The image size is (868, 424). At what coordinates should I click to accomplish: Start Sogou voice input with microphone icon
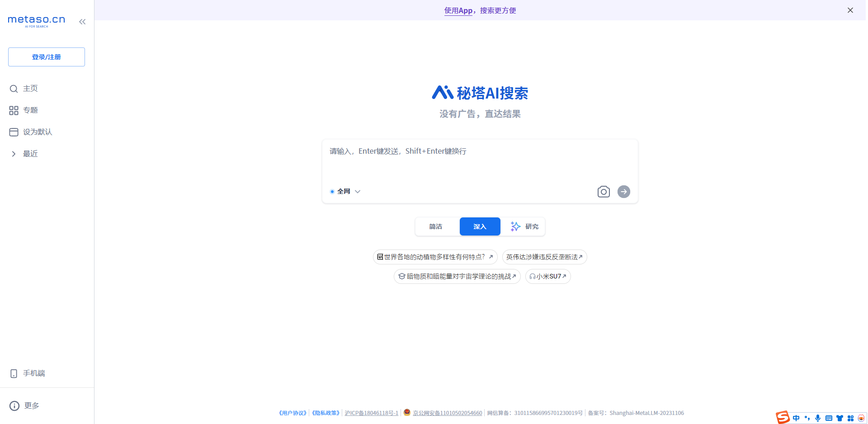pos(818,418)
